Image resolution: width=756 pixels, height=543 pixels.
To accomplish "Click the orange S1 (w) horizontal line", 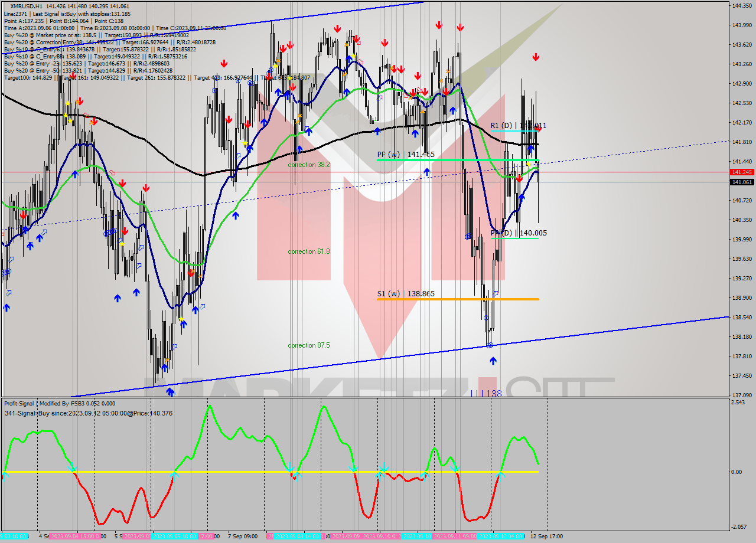I will point(458,299).
